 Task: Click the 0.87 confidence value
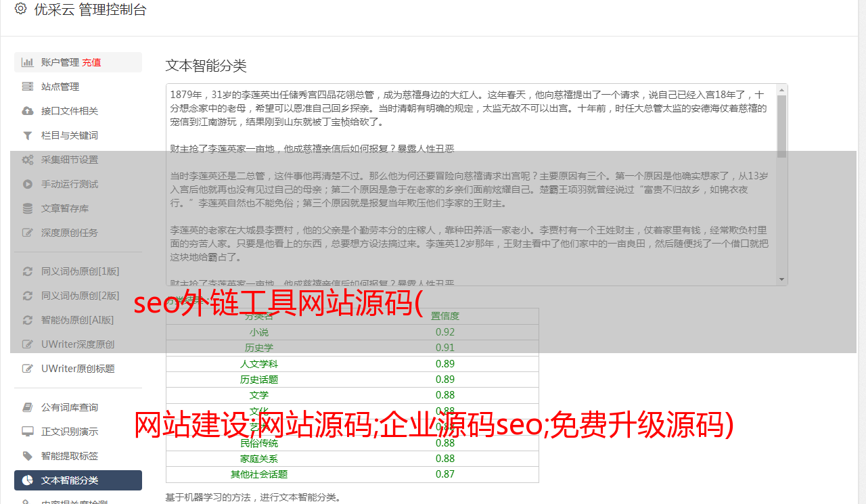pos(445,474)
